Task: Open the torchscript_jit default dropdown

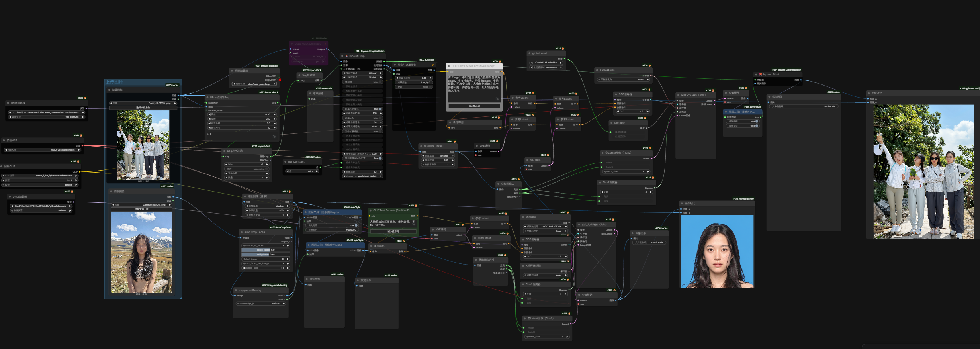Action: [x=261, y=304]
